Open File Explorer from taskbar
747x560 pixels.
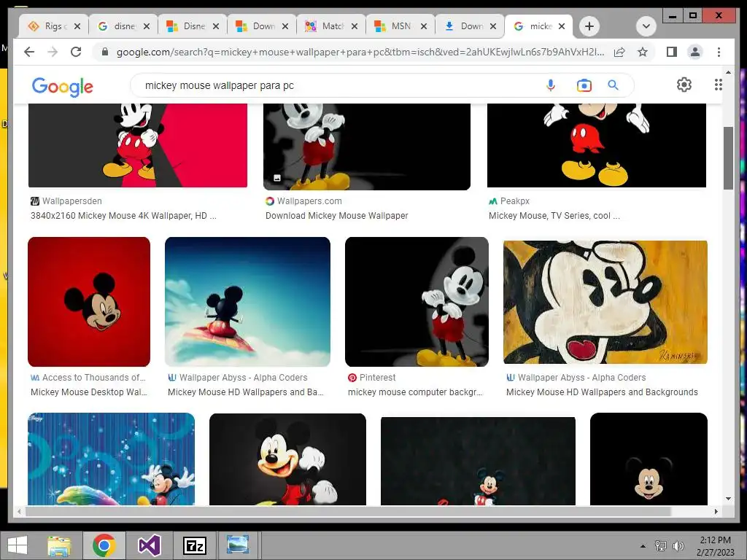pos(59,545)
